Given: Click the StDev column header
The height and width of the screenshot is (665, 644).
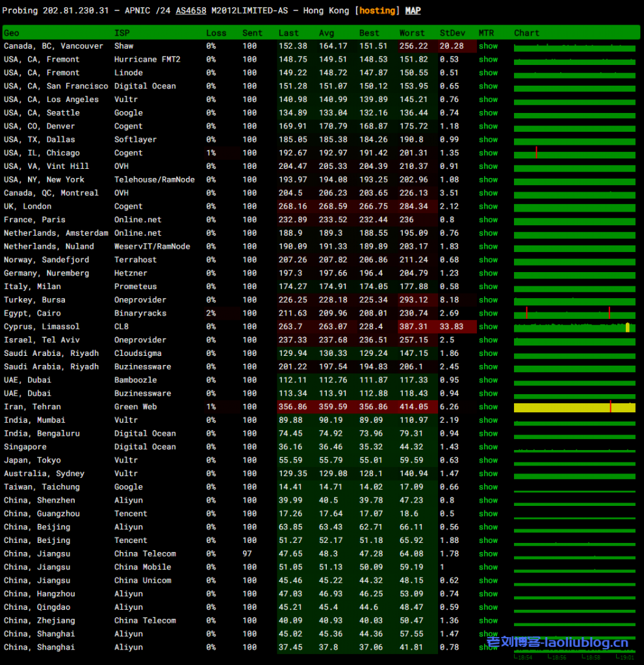Looking at the screenshot, I should tap(452, 33).
